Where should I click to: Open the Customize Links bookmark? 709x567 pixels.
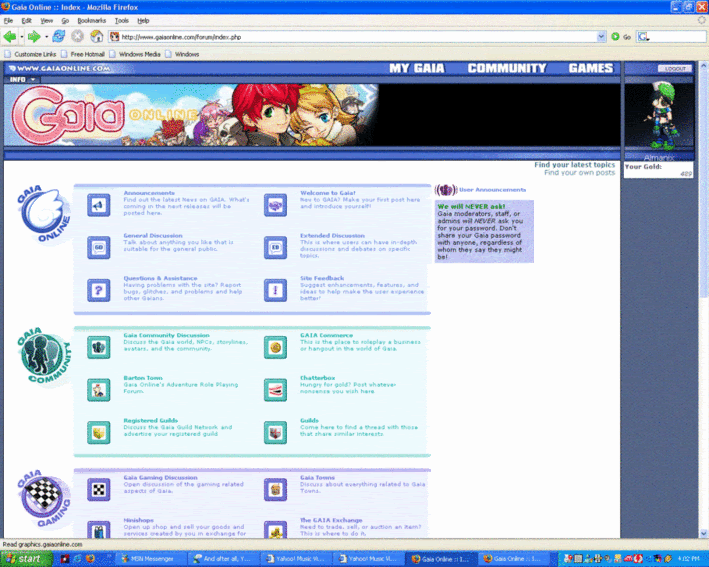pos(30,54)
